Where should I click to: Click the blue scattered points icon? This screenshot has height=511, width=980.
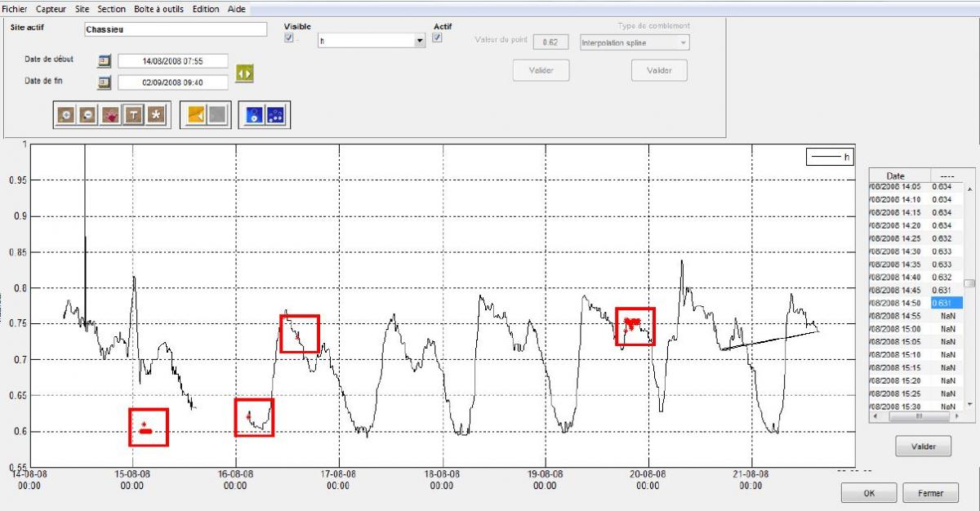[276, 115]
